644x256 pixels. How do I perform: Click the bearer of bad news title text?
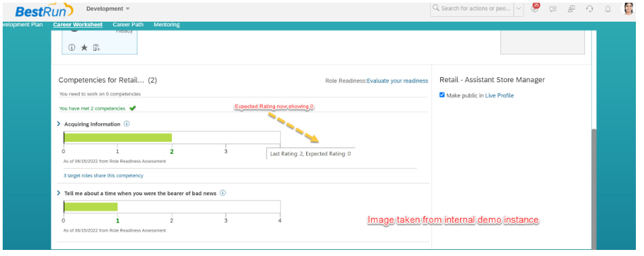[140, 193]
